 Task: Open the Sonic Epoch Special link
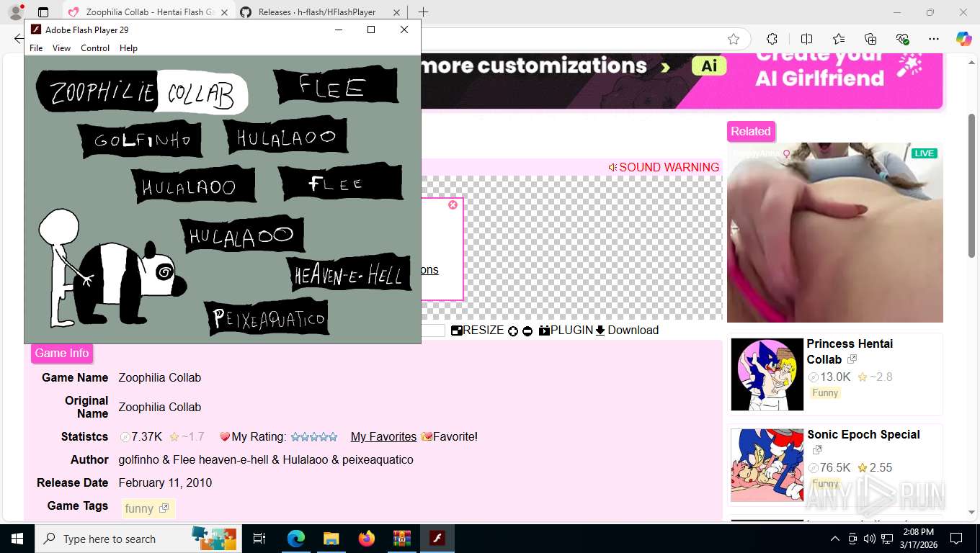tap(863, 434)
